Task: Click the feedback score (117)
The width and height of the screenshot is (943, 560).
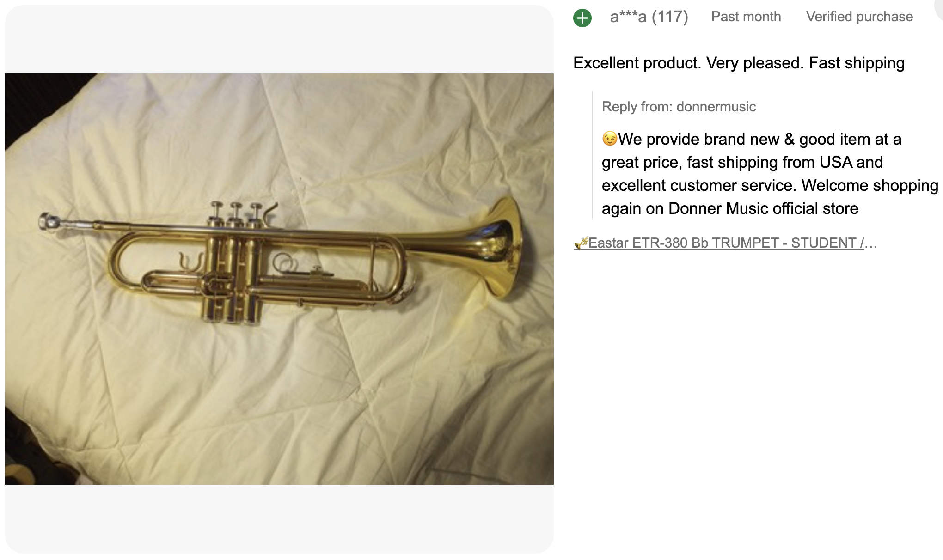Action: 670,17
